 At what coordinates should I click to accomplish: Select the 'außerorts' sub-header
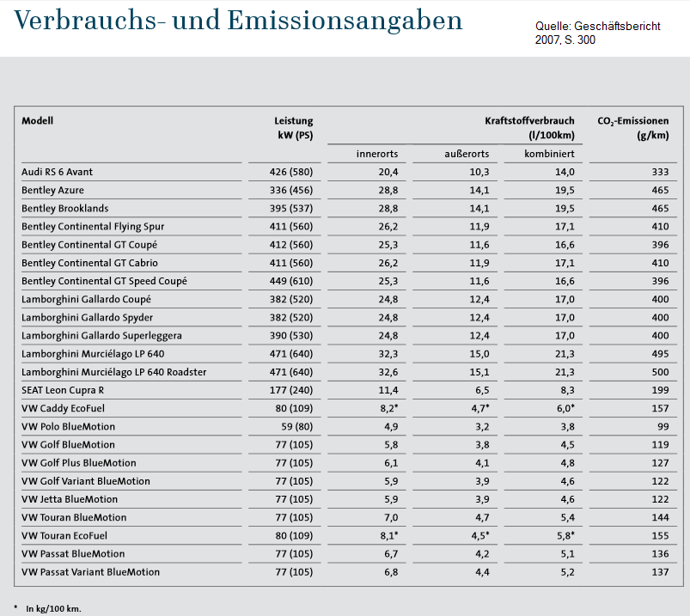point(467,154)
